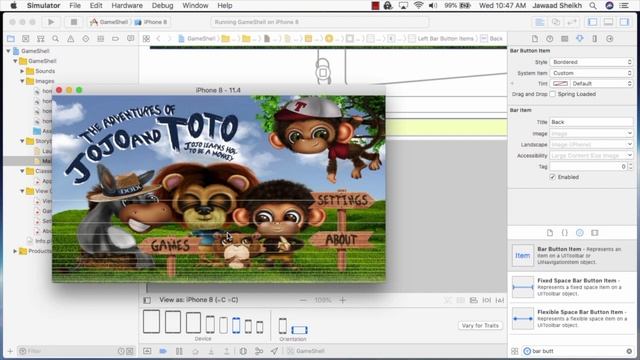Expand the Products folder
Image resolution: width=640 pixels, height=360 pixels.
point(16,251)
